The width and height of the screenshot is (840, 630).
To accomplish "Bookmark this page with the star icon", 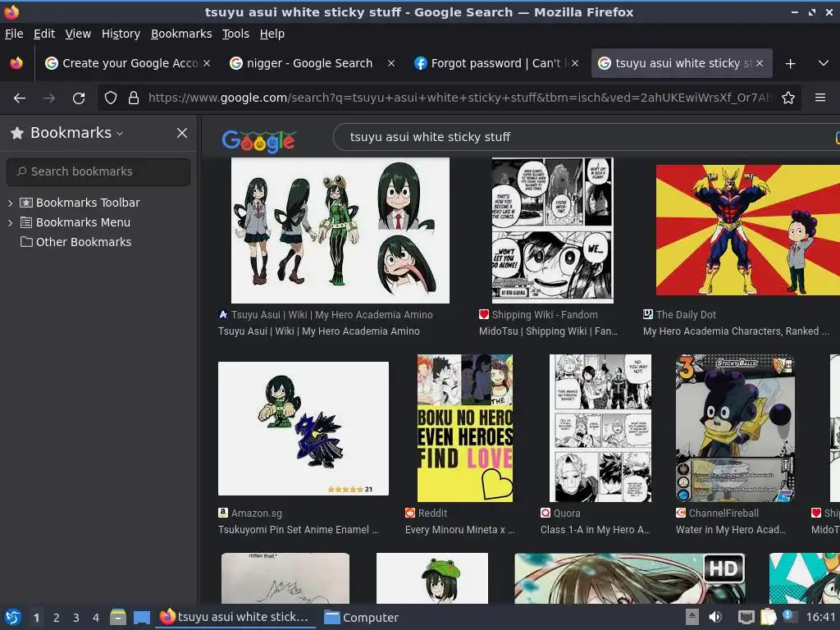I will [x=788, y=98].
